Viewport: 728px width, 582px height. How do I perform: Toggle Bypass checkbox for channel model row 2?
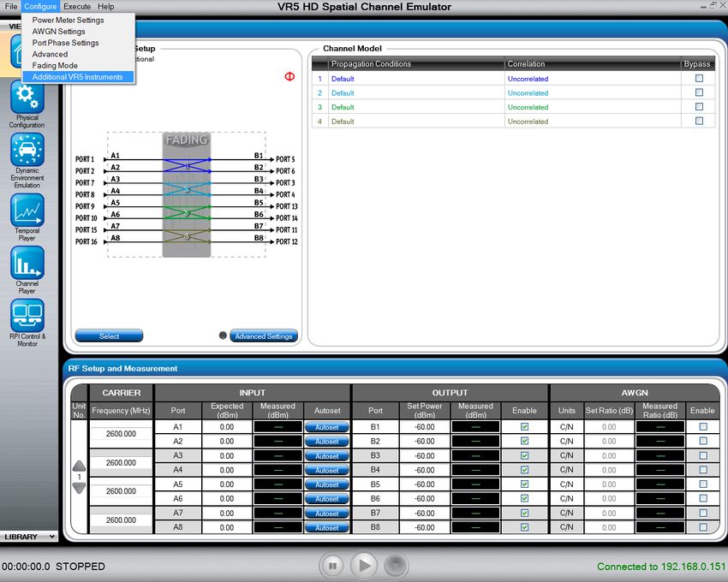click(x=699, y=92)
